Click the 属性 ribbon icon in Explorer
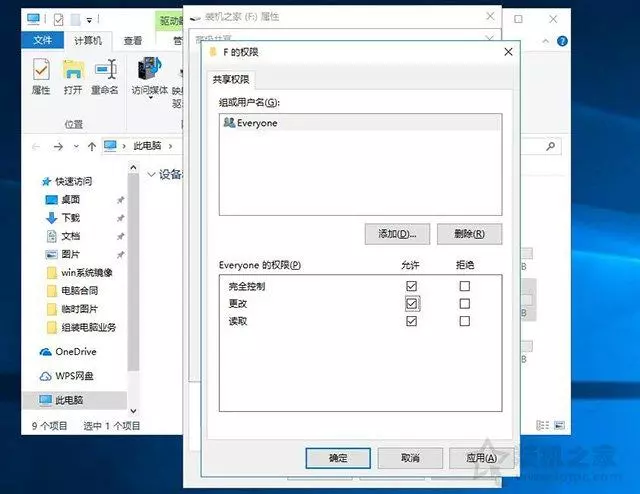This screenshot has height=494, width=640. pyautogui.click(x=41, y=76)
